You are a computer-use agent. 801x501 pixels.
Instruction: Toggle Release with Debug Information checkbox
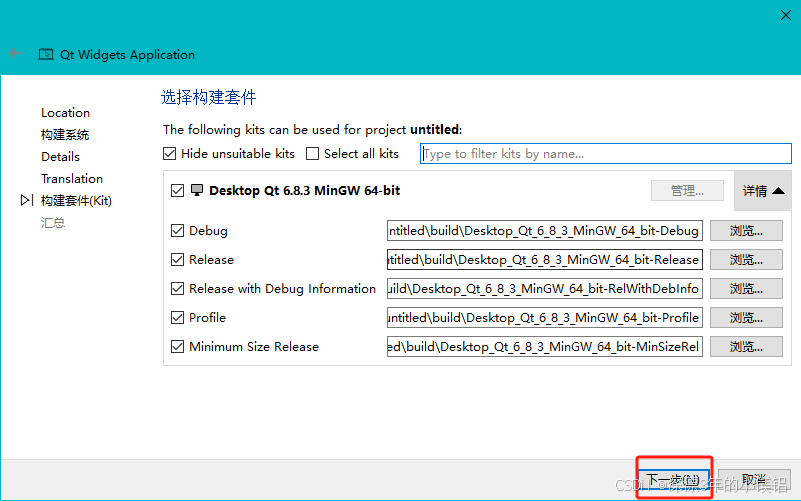pyautogui.click(x=177, y=289)
